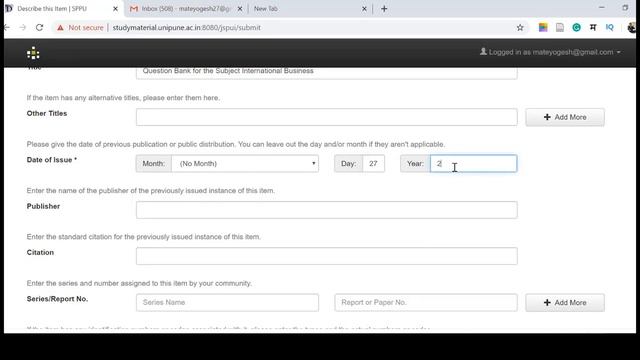Click the Series Name input field
This screenshot has height=360, width=640.
tap(227, 302)
